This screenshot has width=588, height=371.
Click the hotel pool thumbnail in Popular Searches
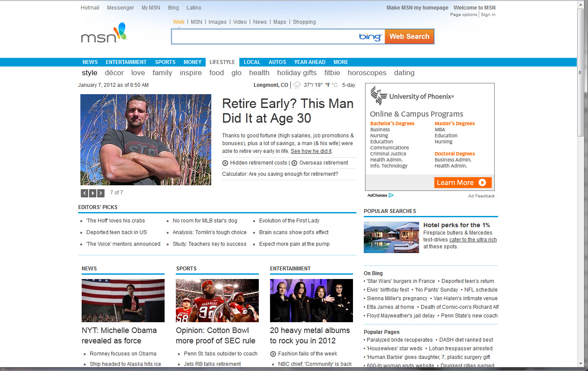391,237
